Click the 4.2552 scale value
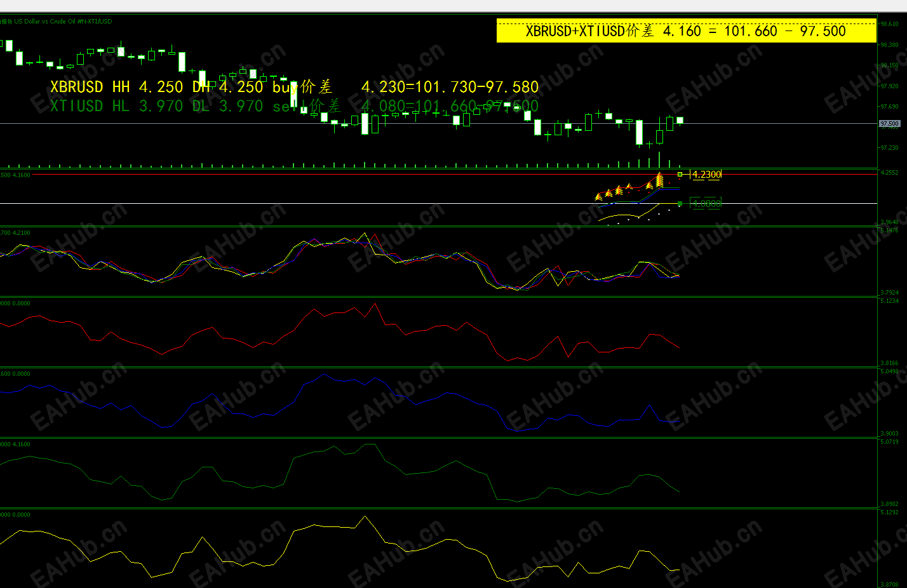Viewport: 907px width, 588px height. tap(889, 173)
